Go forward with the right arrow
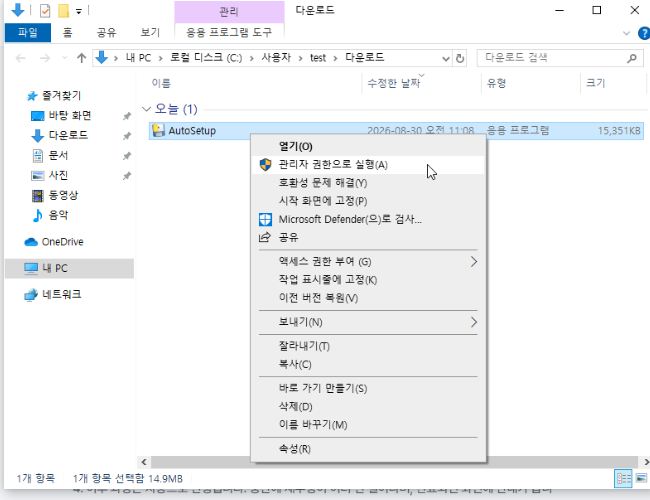This screenshot has width=650, height=500. pos(45,58)
